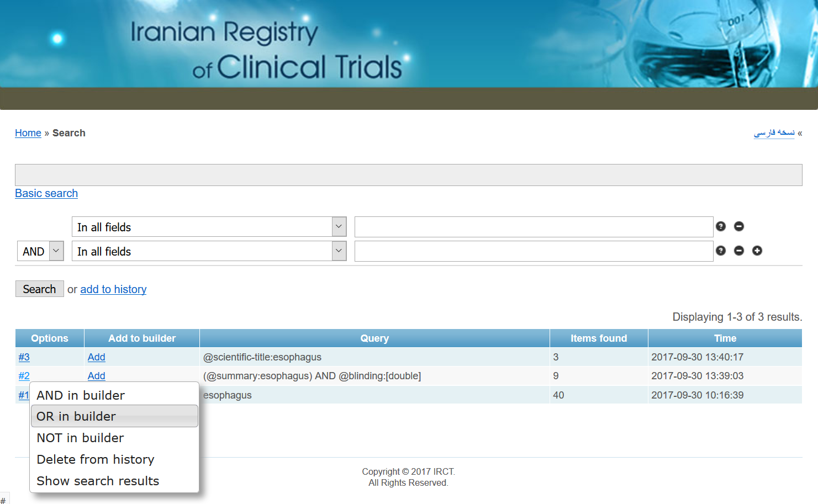The height and width of the screenshot is (504, 818).
Task: Go to the Home breadcrumb link
Action: coord(28,133)
